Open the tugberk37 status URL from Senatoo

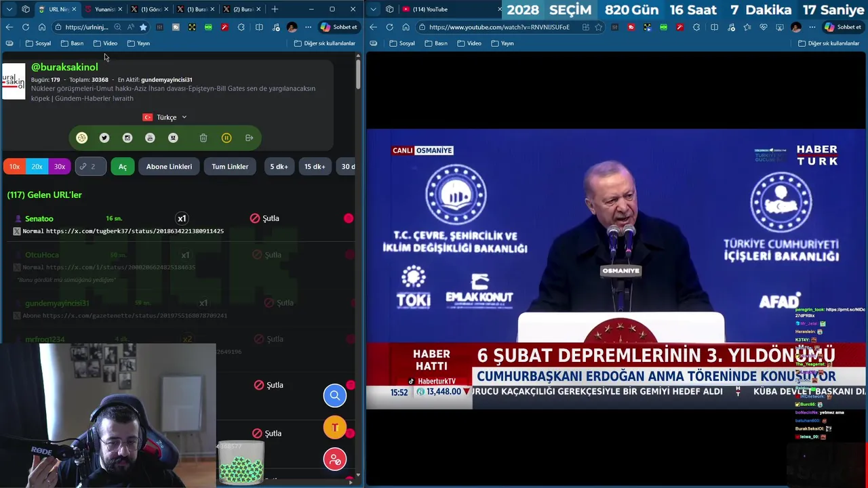point(135,231)
